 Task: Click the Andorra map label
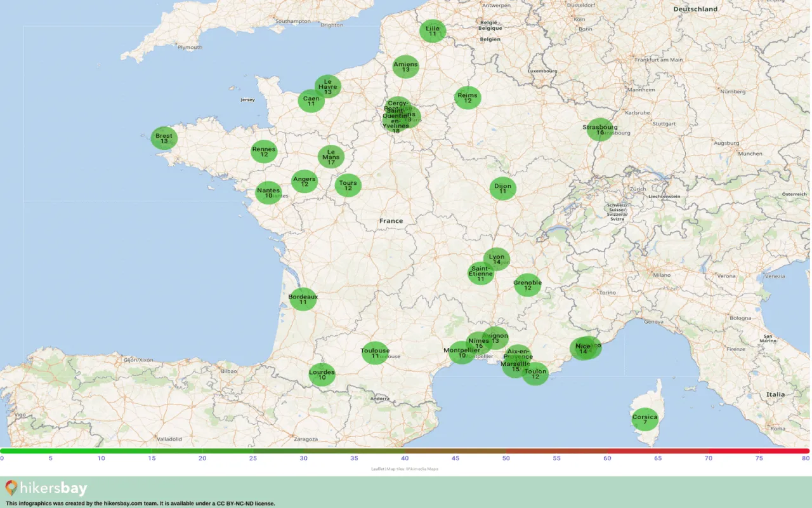[380, 398]
